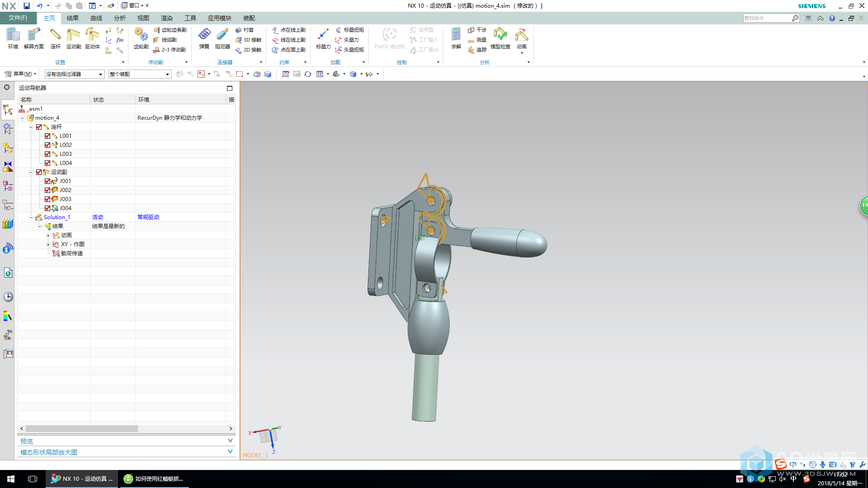Switch to the 装配 (Assembly) tab
868x488 pixels.
[249, 18]
